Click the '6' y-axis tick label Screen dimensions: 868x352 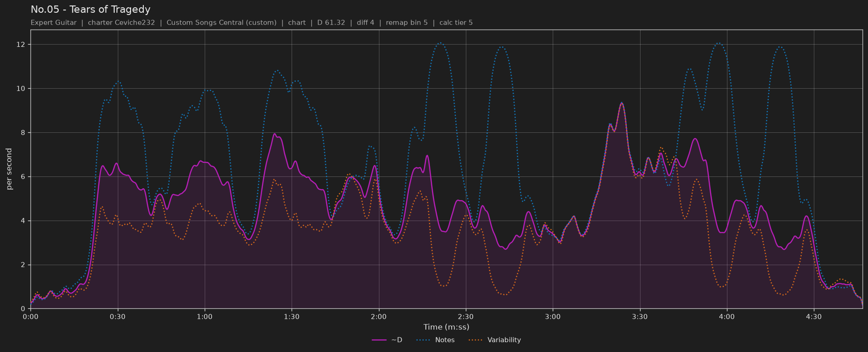[x=23, y=177]
